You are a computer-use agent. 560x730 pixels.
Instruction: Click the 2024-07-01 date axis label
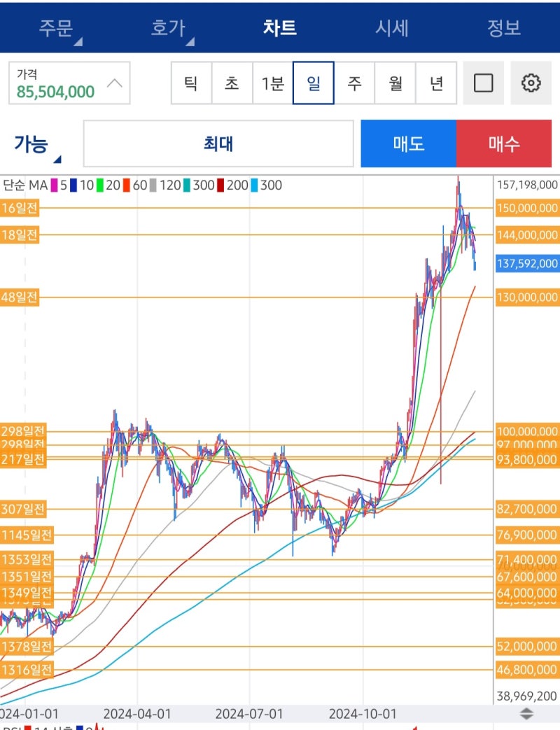pos(249,714)
